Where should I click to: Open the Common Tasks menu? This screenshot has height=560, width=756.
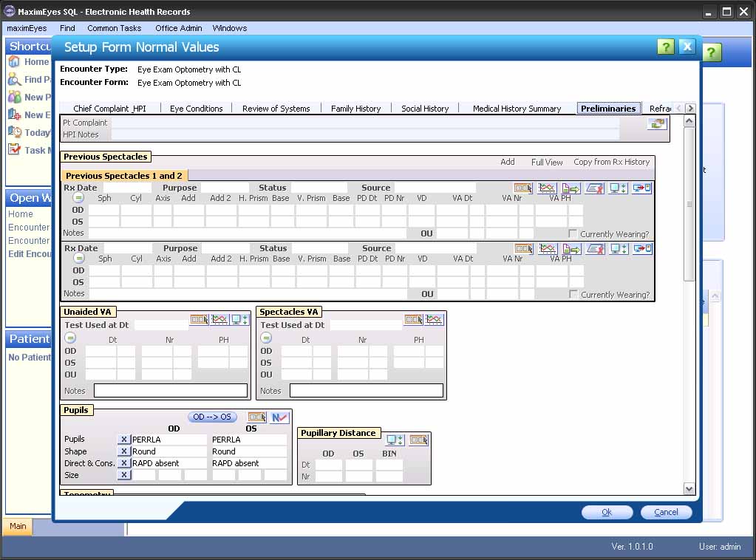[x=115, y=28]
